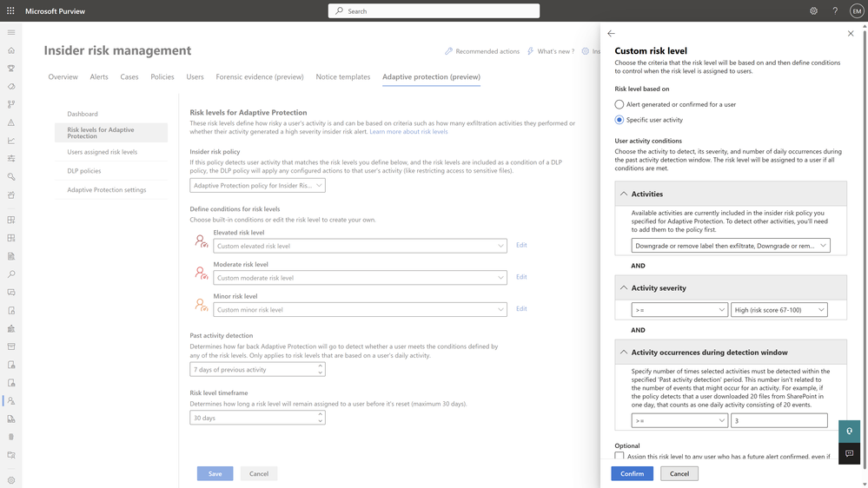This screenshot has height=488, width=868.
Task: Open Learn more about risk levels link
Action: coord(408,132)
